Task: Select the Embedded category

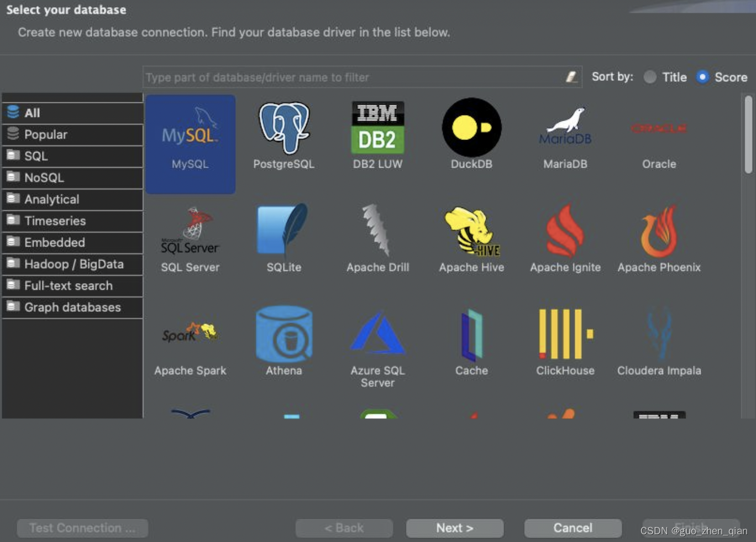Action: (72, 242)
